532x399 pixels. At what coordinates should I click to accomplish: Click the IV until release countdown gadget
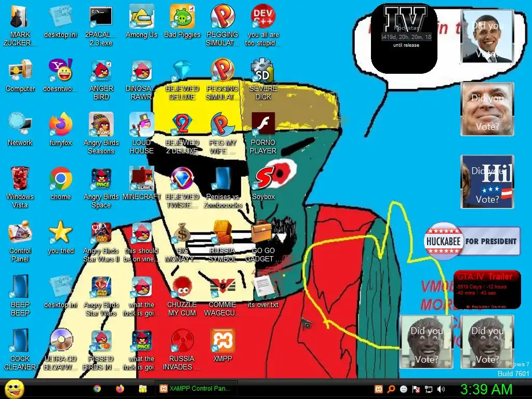(x=404, y=38)
